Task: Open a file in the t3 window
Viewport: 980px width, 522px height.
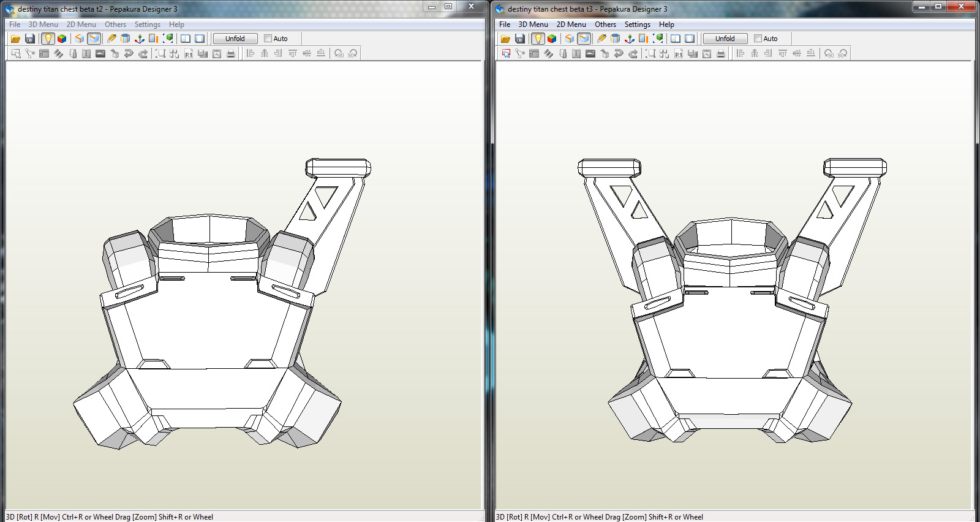Action: tap(505, 39)
